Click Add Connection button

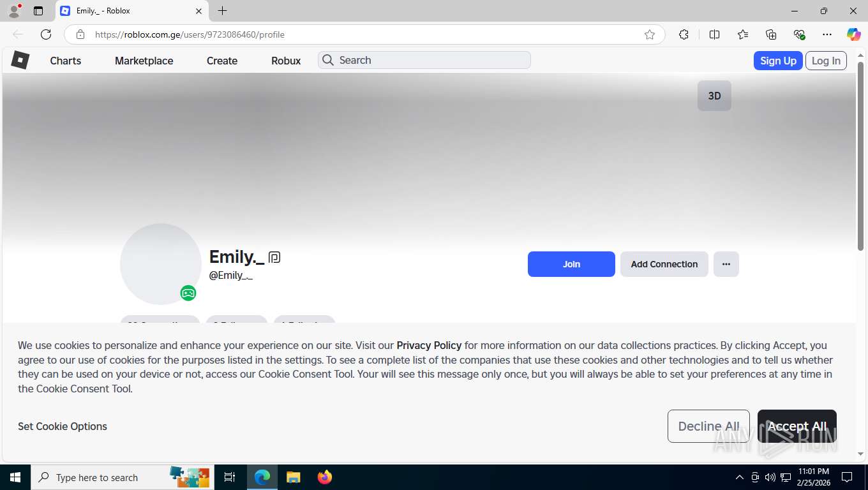(664, 264)
